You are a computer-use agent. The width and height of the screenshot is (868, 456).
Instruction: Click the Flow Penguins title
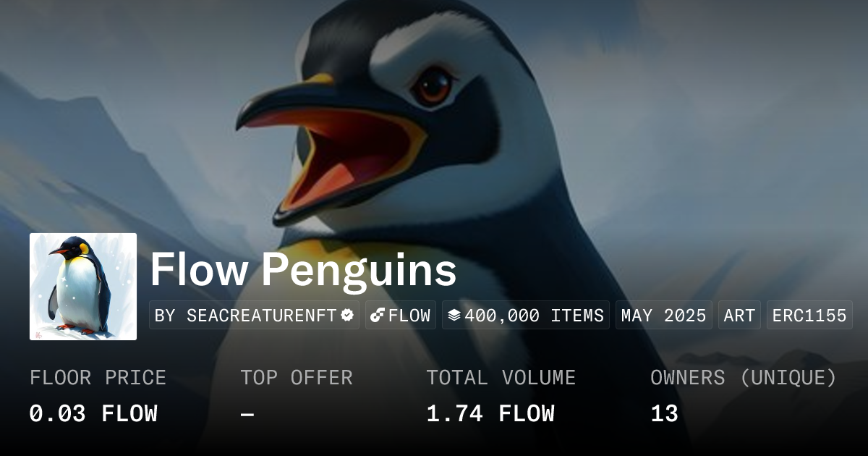(303, 271)
